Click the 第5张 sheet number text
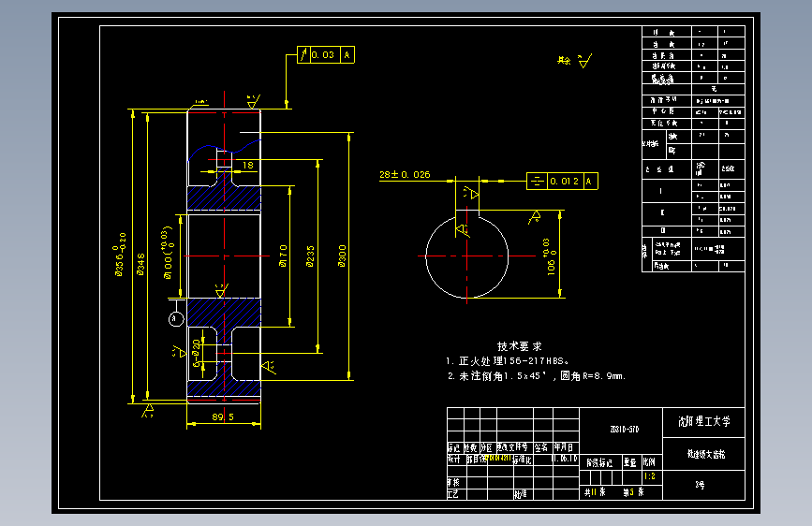This screenshot has width=812, height=526. [634, 492]
